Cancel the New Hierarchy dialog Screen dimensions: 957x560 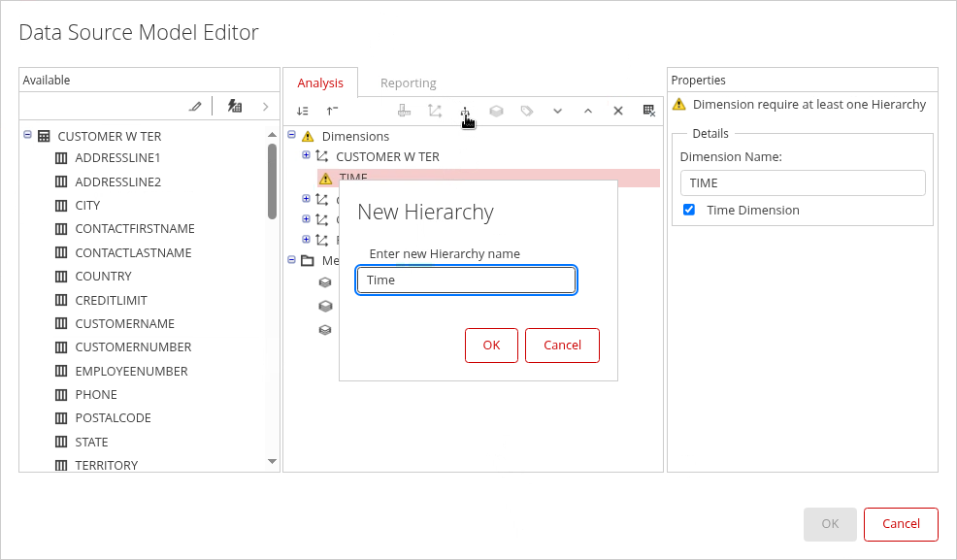tap(562, 346)
